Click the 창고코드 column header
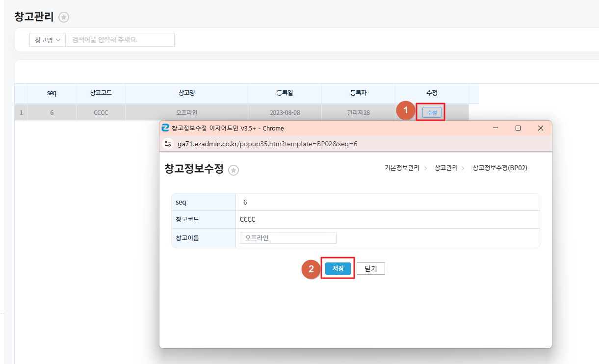599x364 pixels. tap(101, 93)
